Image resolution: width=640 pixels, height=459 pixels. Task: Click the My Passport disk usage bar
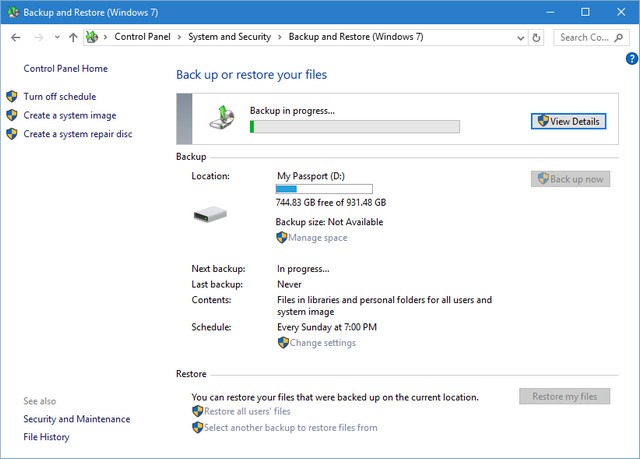click(x=324, y=189)
